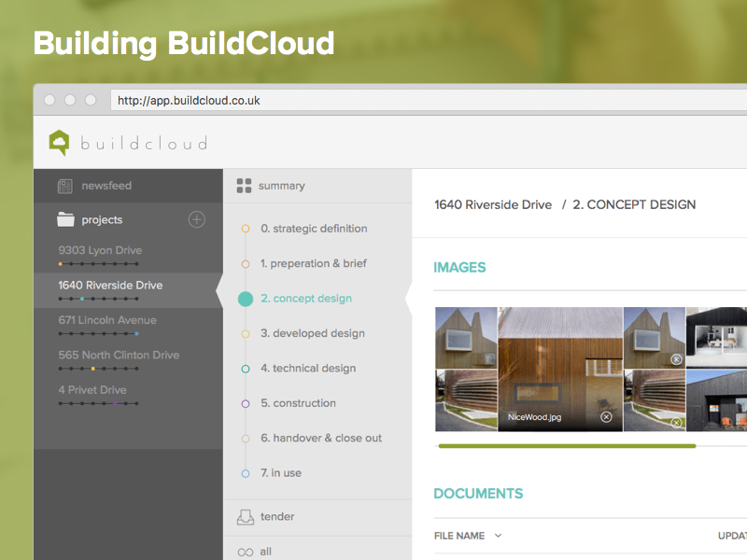Click progress dots under 671 Lincoln Avenue
Screen dimensions: 747x560
pos(99,334)
